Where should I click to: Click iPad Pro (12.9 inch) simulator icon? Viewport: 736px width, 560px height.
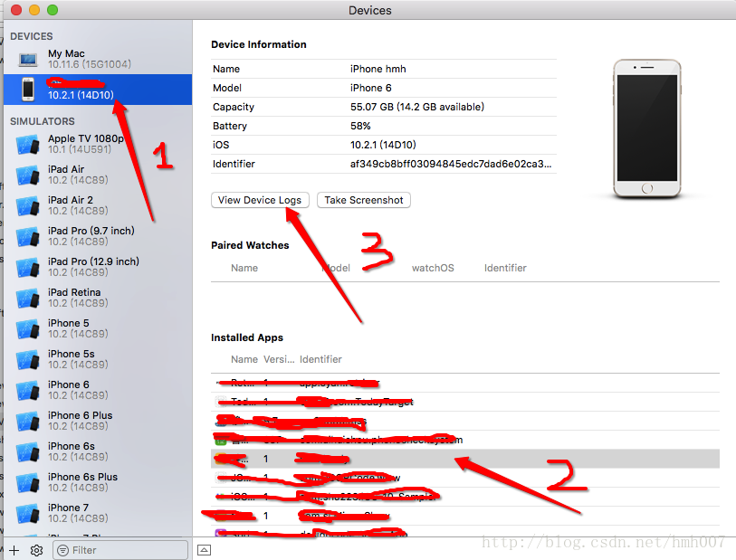click(28, 268)
